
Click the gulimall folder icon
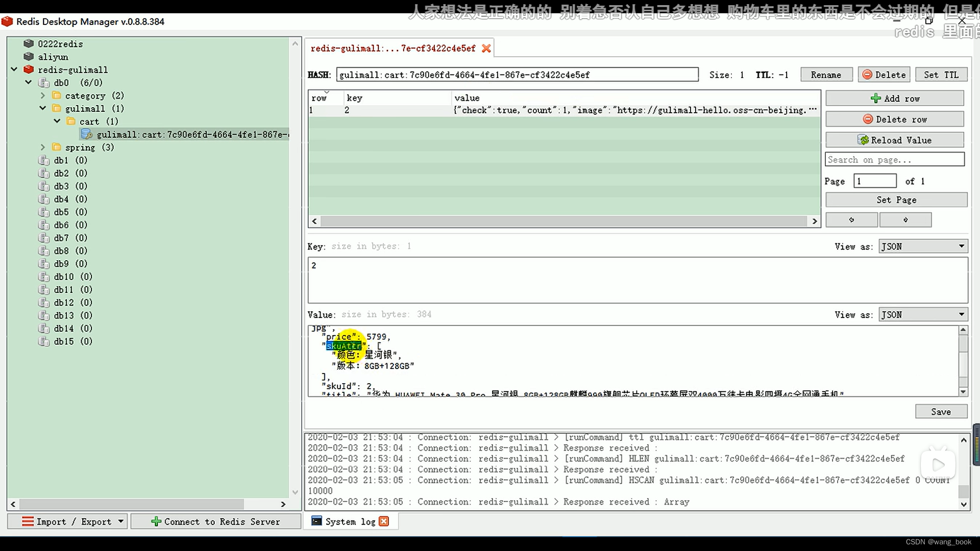coord(57,108)
